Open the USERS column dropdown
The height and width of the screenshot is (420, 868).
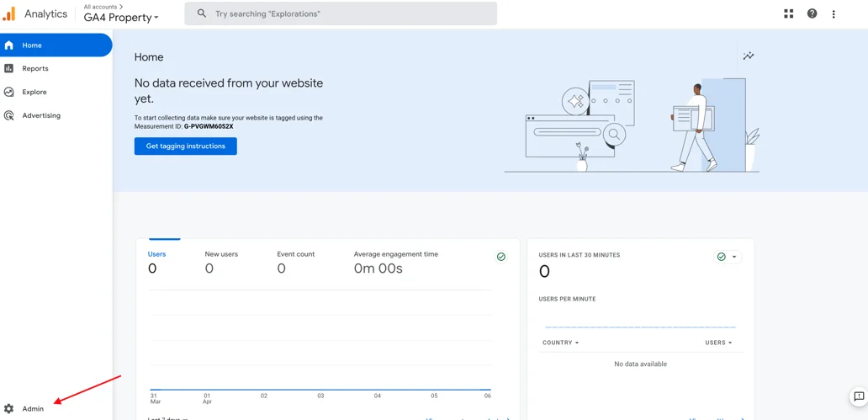coord(718,343)
